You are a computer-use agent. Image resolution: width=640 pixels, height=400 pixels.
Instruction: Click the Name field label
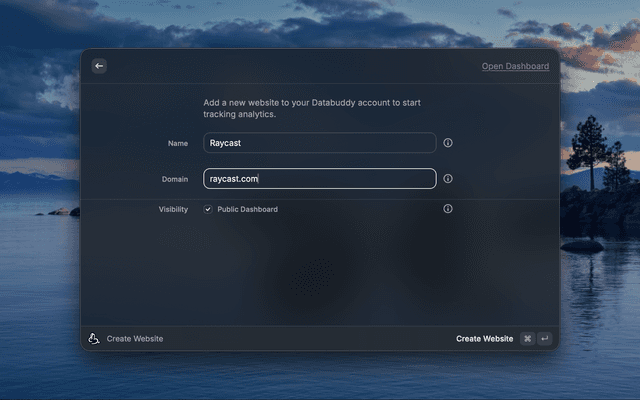[x=177, y=143]
